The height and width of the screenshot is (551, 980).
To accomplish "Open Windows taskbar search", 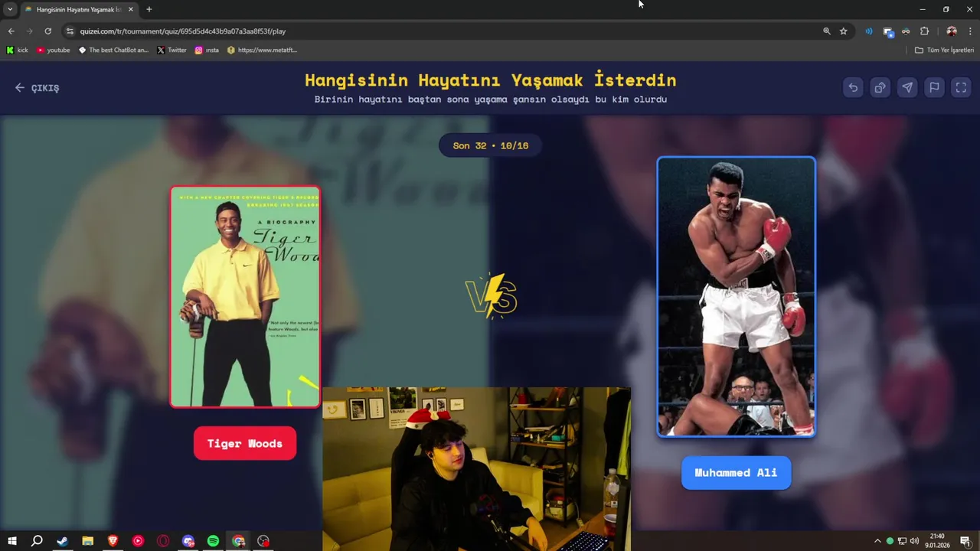I will pos(37,541).
